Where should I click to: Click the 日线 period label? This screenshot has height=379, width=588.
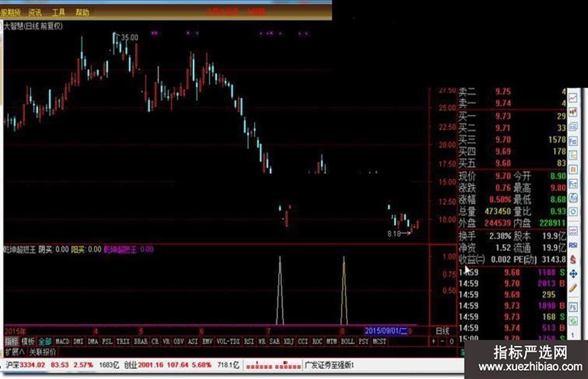click(442, 331)
